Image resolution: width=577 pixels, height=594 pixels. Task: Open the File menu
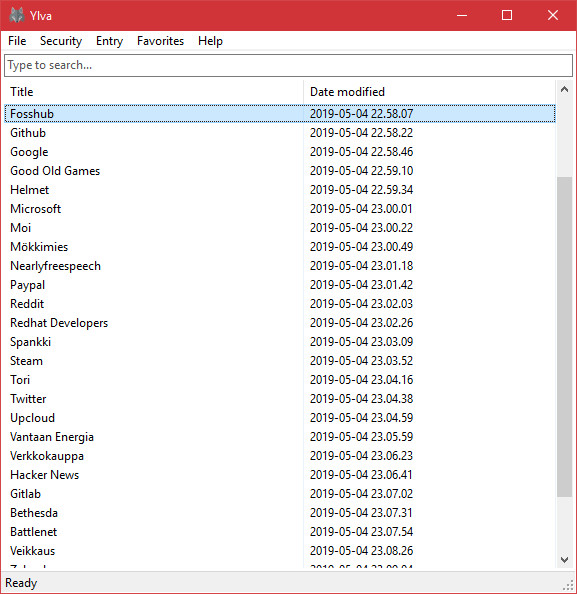click(x=17, y=41)
